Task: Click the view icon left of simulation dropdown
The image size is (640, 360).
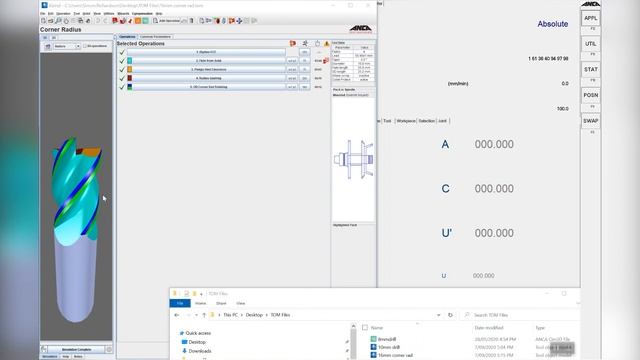Action: pos(47,46)
